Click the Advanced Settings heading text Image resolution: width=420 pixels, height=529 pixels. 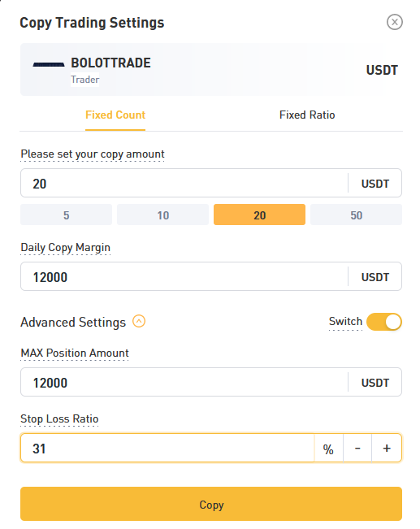[x=73, y=322]
